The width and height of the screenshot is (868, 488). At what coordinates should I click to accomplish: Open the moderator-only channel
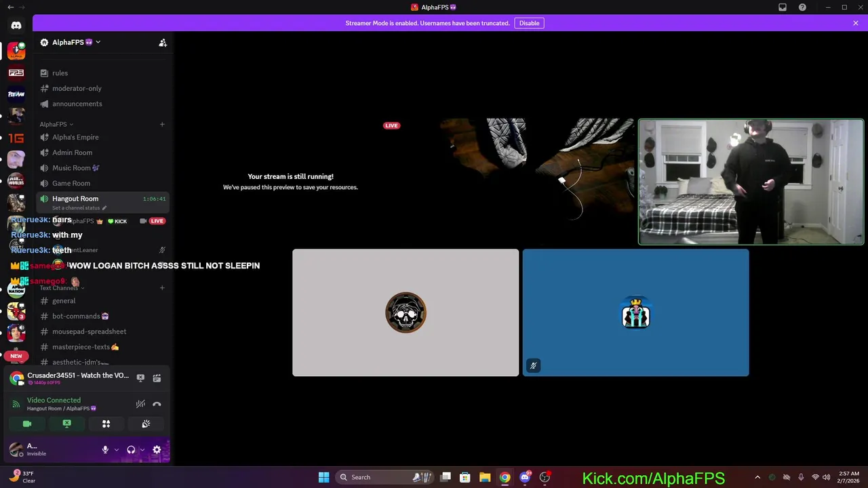point(77,89)
